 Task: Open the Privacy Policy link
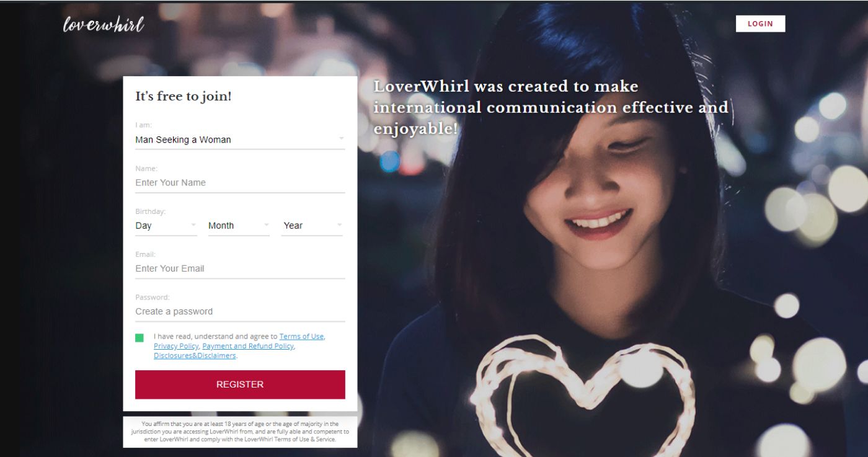click(x=176, y=346)
